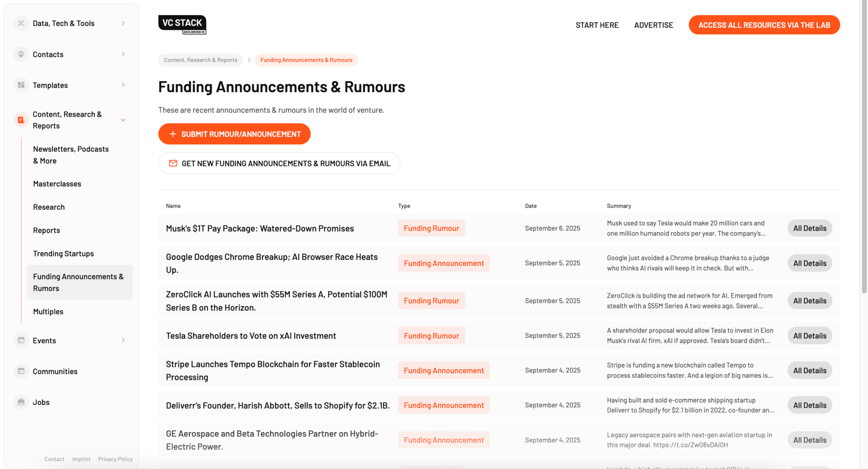868x469 pixels.
Task: Click ZeroClick AI Launches title
Action: coord(277,300)
